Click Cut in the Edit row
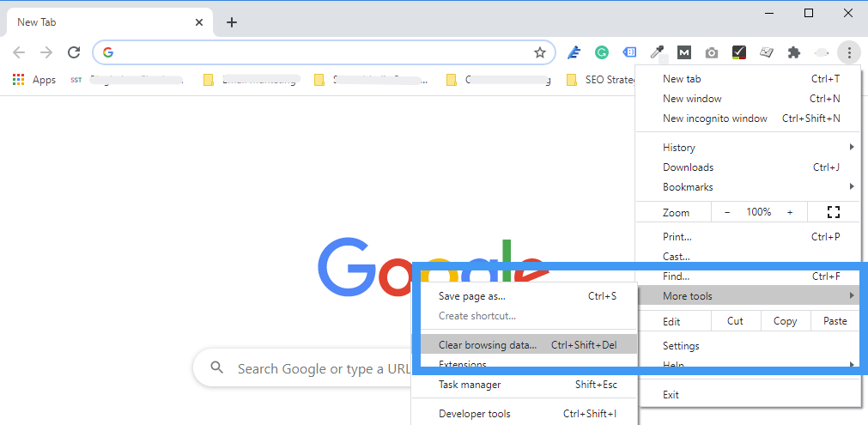The image size is (868, 425). (x=735, y=321)
